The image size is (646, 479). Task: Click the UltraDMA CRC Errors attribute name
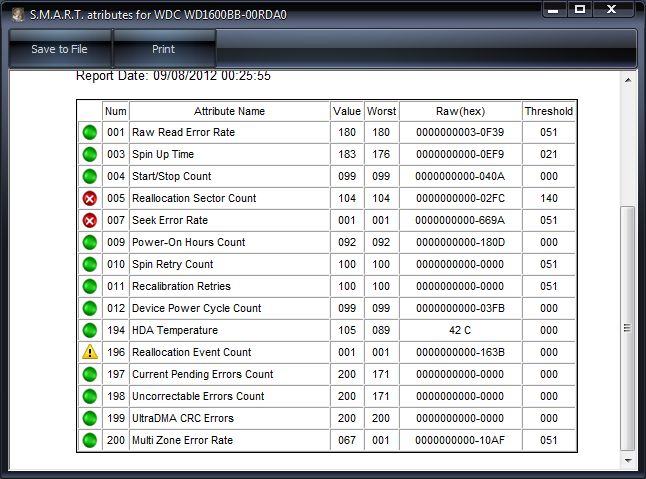(183, 418)
